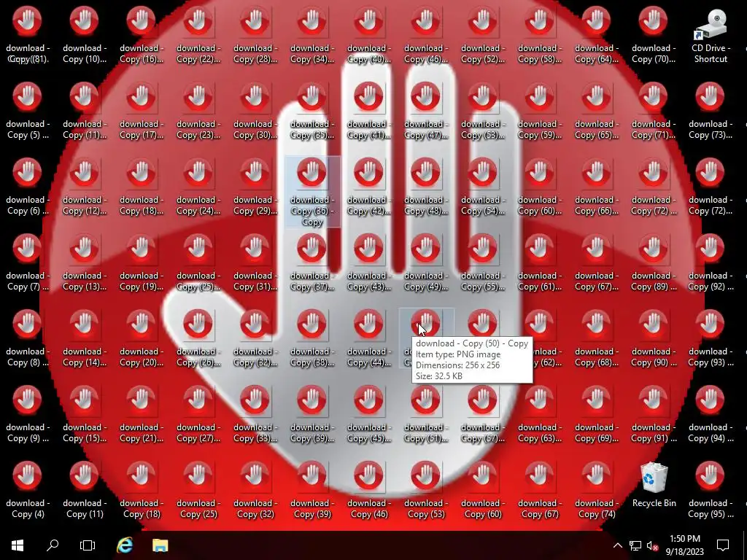Click download - Copy (68) desktop icon

[597, 340]
